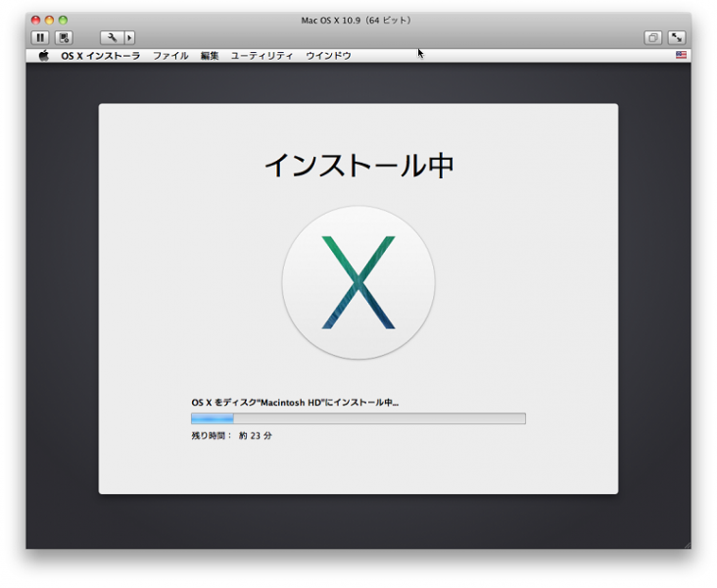Zoom the VM window with the green button

(64, 20)
